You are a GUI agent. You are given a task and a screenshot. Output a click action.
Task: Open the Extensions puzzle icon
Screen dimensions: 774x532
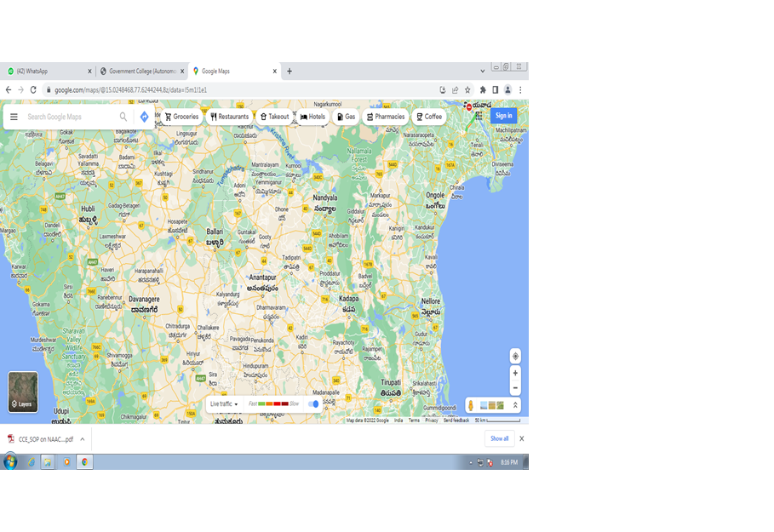483,90
